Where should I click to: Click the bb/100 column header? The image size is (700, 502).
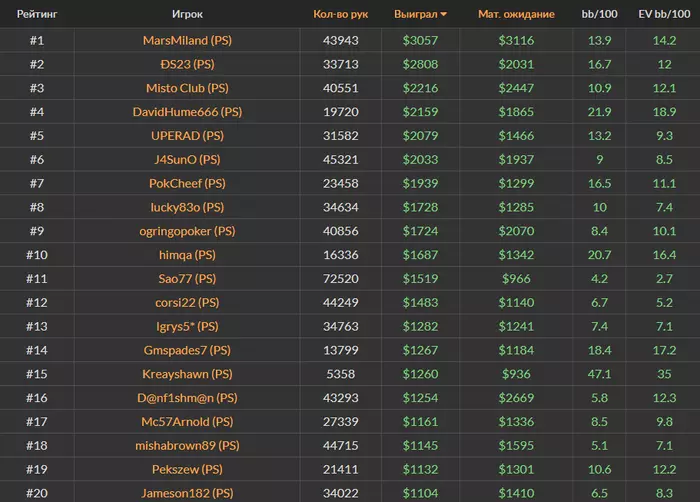coord(599,14)
